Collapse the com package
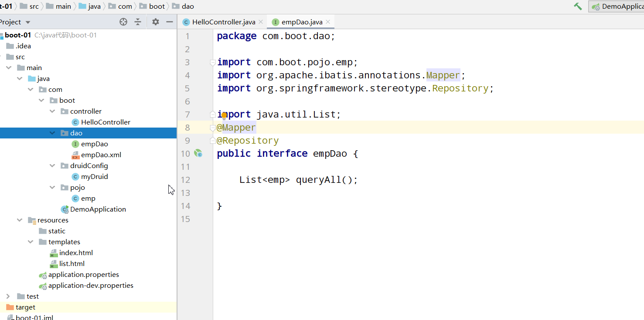This screenshot has width=644, height=320. click(x=31, y=89)
